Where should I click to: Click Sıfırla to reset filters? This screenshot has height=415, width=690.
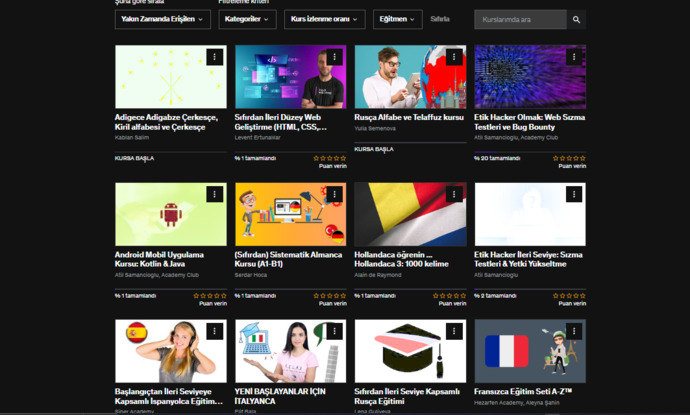440,19
